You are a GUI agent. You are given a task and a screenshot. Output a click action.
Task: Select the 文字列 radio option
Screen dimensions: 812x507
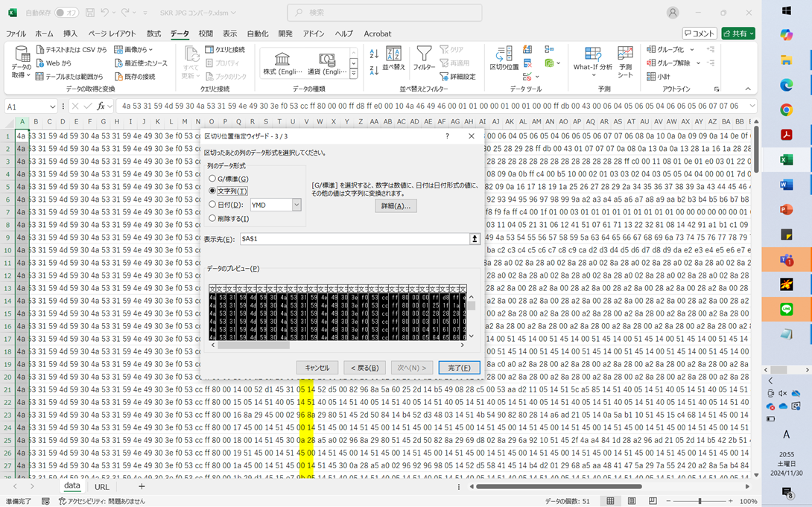[x=212, y=191]
